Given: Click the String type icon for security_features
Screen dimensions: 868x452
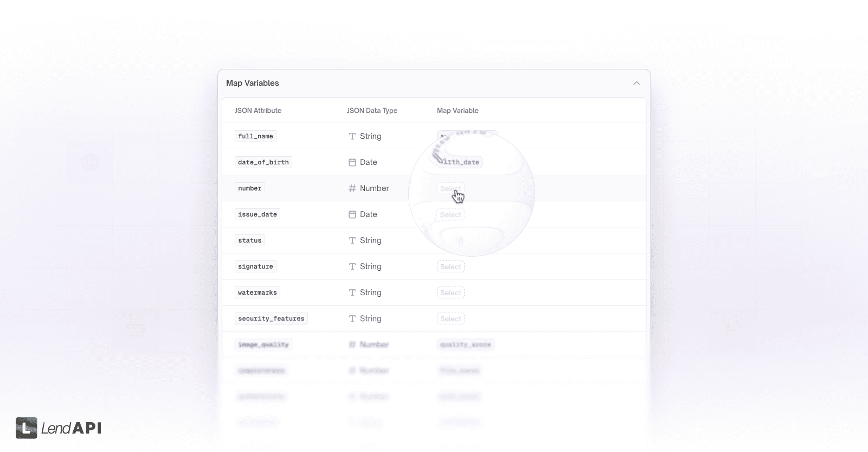Looking at the screenshot, I should pyautogui.click(x=352, y=319).
